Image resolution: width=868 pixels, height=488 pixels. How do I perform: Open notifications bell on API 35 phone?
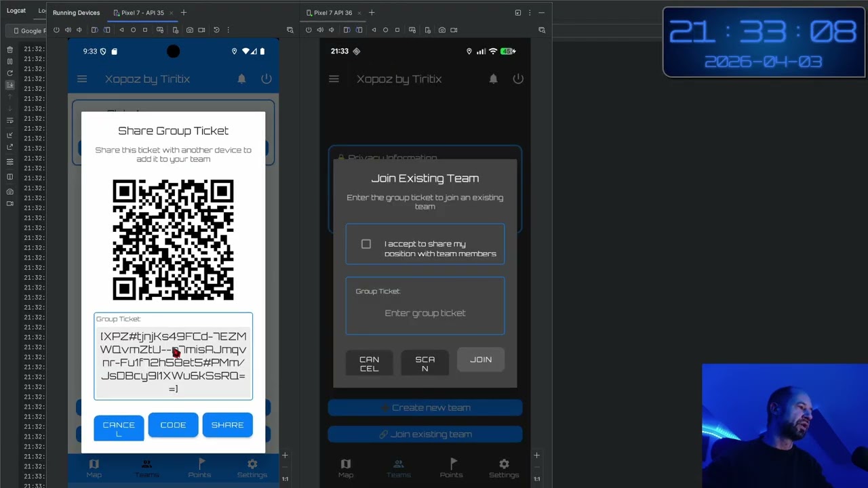(x=241, y=79)
